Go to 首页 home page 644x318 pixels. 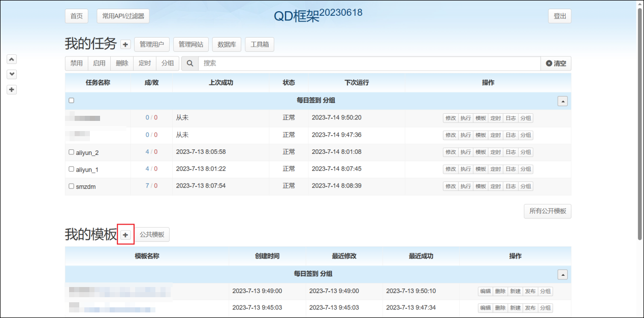click(77, 16)
